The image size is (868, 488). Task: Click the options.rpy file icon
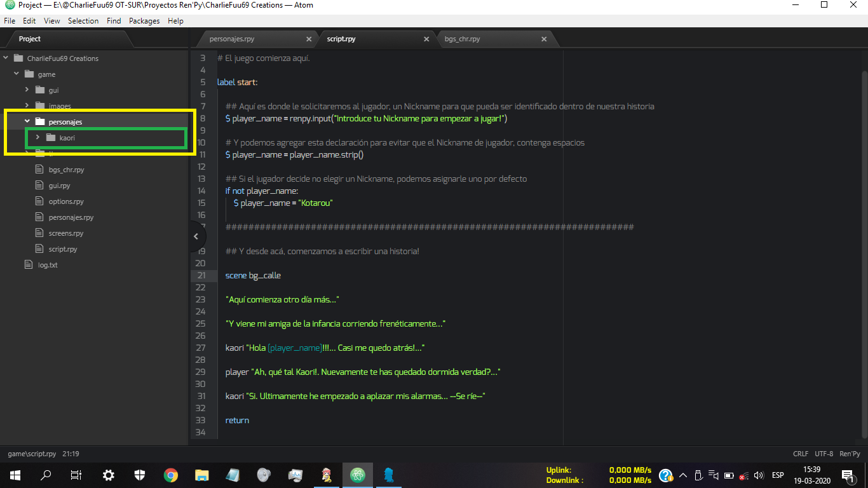coord(39,201)
